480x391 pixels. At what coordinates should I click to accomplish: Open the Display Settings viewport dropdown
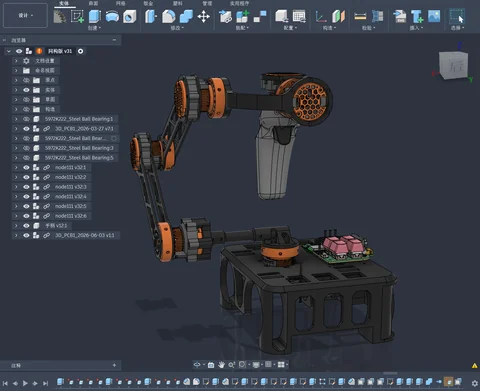click(x=257, y=365)
